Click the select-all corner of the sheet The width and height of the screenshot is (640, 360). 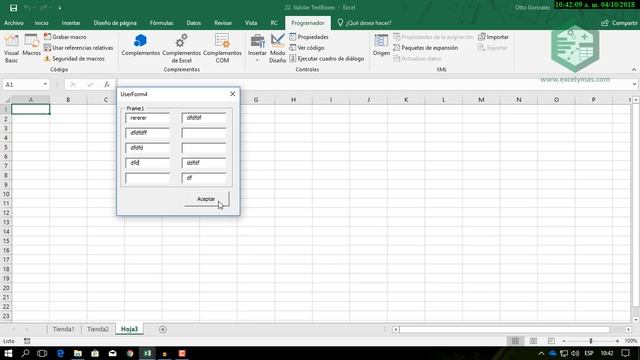coord(6,100)
